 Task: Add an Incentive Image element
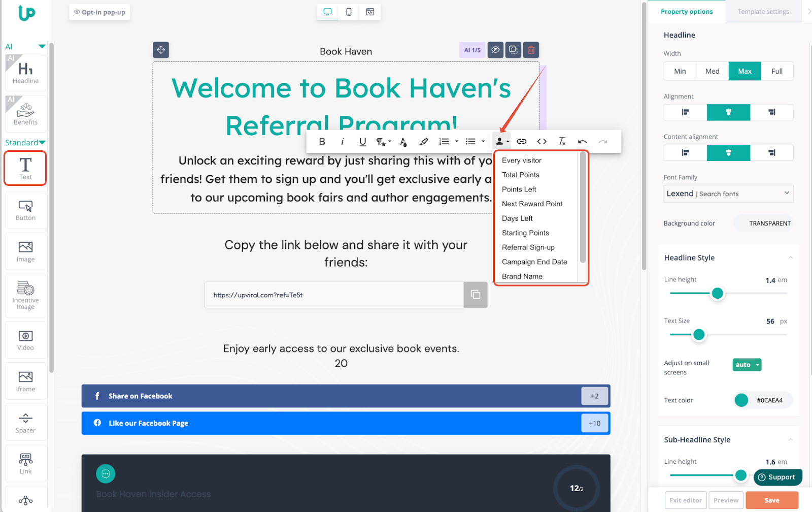(25, 296)
